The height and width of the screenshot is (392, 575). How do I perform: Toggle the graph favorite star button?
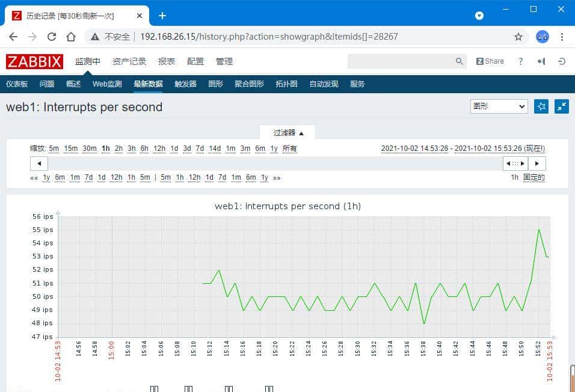click(x=541, y=106)
